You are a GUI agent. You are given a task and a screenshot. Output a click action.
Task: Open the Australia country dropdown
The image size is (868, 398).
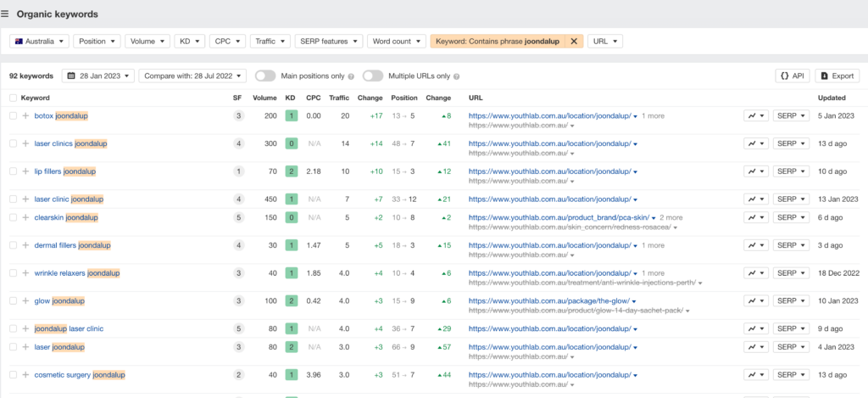pos(39,41)
